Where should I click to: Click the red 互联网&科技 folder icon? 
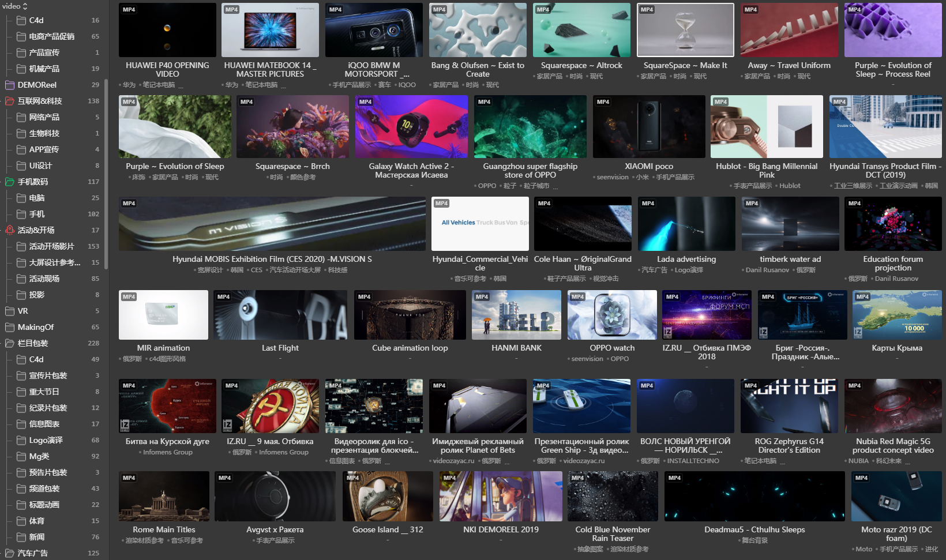pyautogui.click(x=10, y=101)
